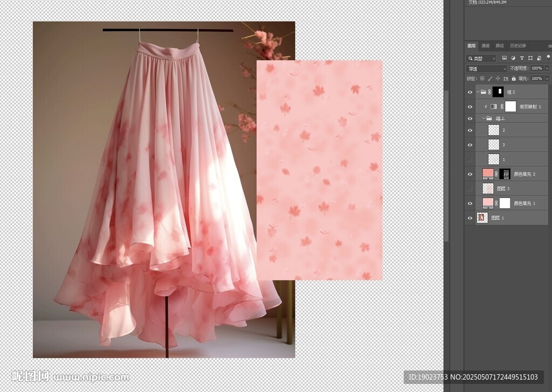Click the lock image pixels brush icon

pyautogui.click(x=490, y=79)
